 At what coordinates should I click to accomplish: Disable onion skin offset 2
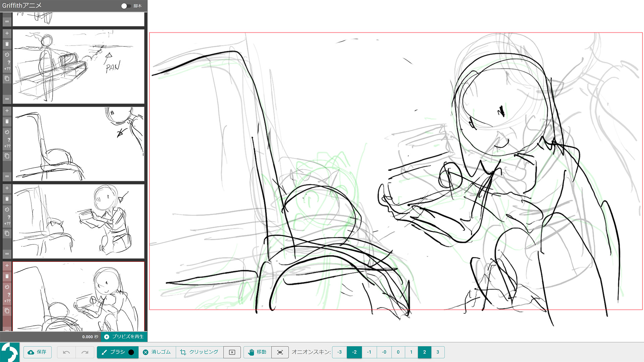pyautogui.click(x=424, y=352)
